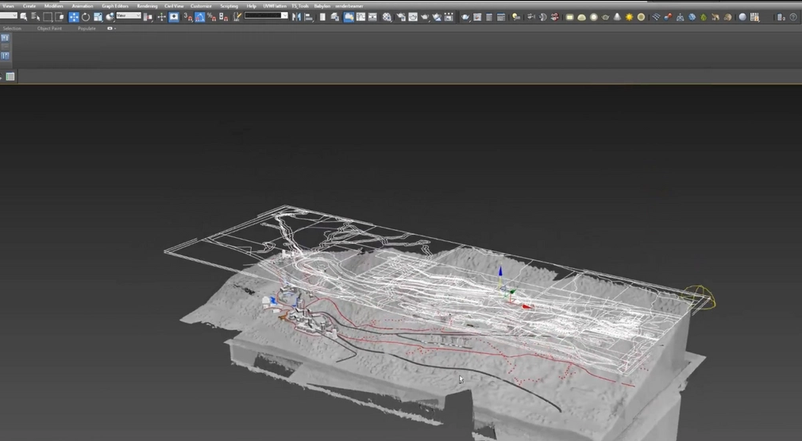Switch to the Populate ribbon tab

(x=87, y=28)
